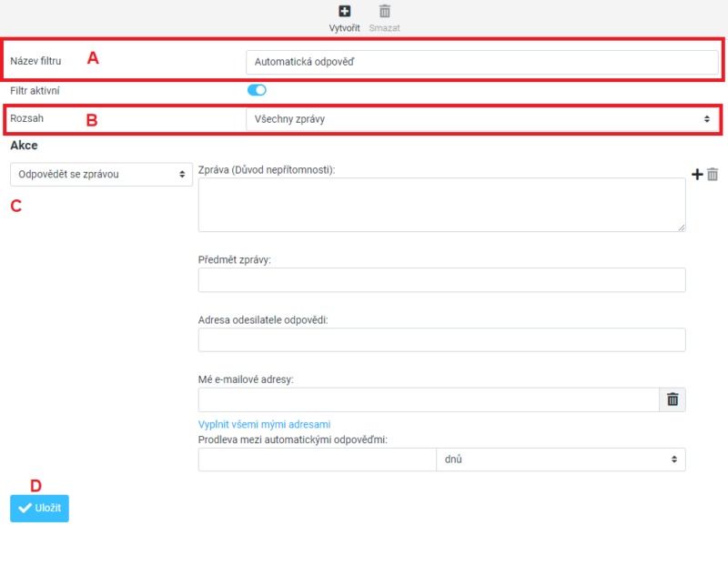
Task: Click the Vytvořit plus icon
Action: coord(344,12)
